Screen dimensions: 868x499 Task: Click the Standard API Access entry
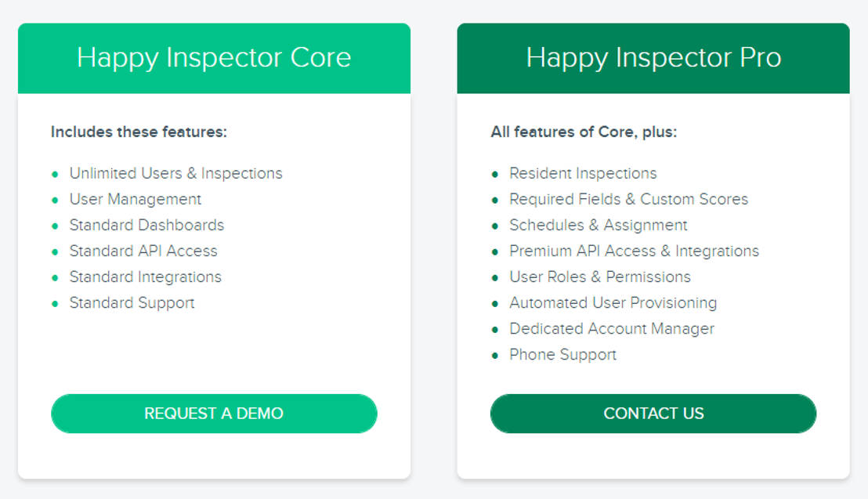(143, 251)
